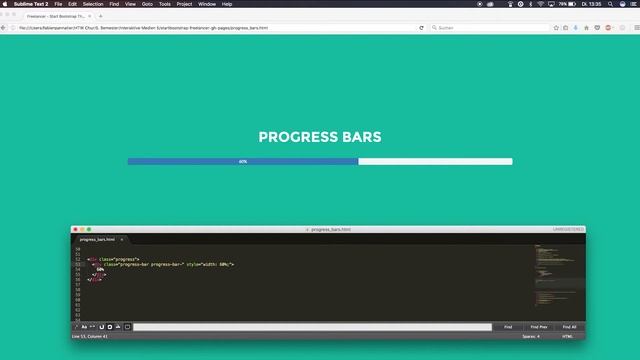640x360 pixels.
Task: Click the Find Prev button
Action: pos(539,327)
